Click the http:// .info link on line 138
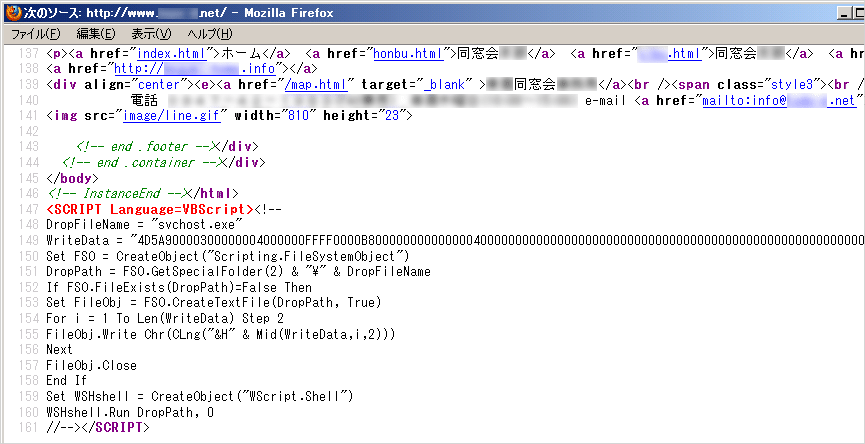This screenshot has width=865, height=444. [197, 69]
